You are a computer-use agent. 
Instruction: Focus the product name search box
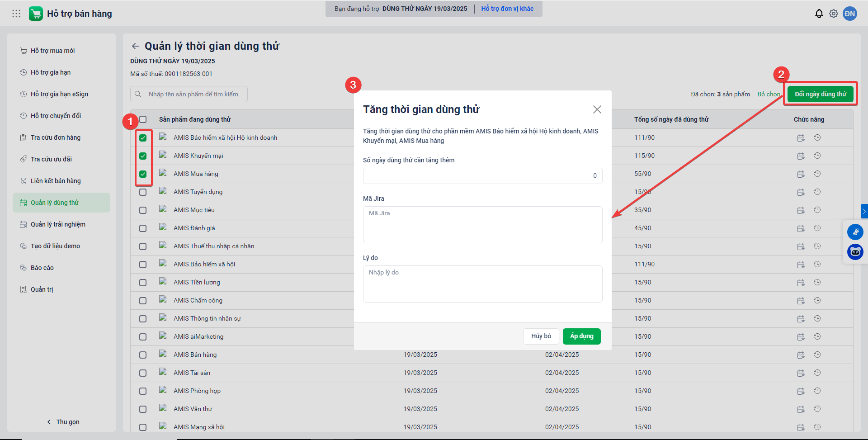pyautogui.click(x=189, y=94)
